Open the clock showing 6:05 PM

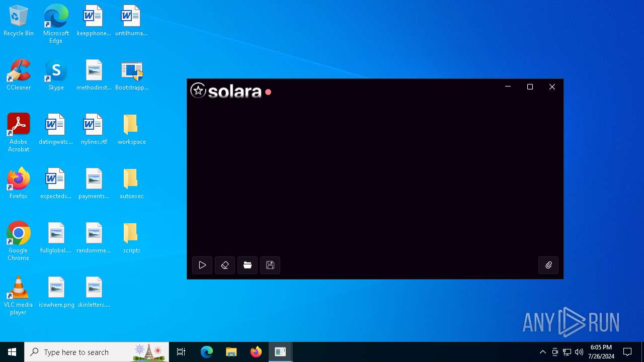pos(601,352)
